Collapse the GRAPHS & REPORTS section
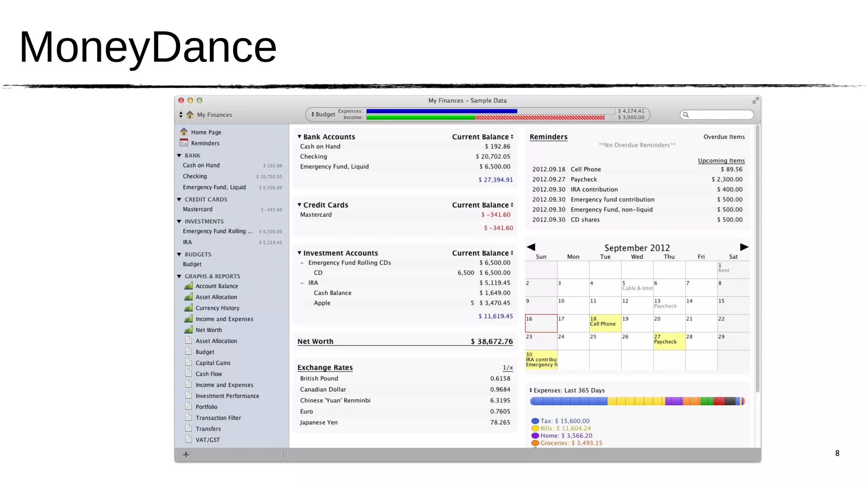The image size is (868, 488). [179, 276]
